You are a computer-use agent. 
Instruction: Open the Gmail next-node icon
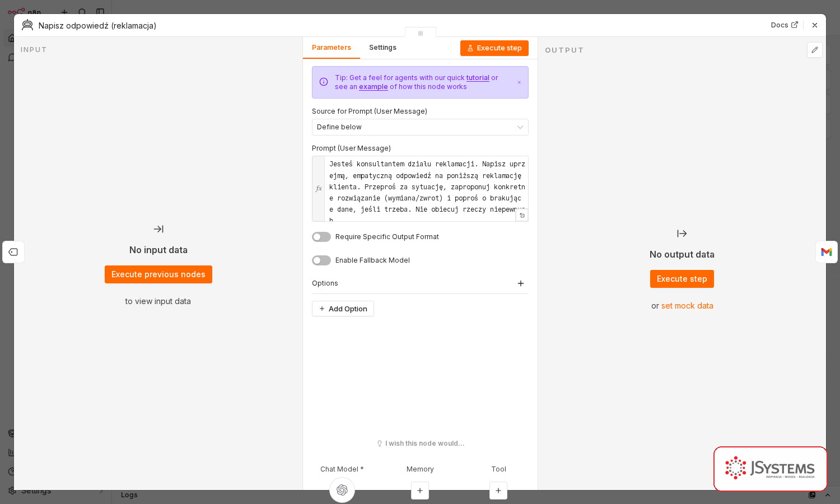coord(827,252)
